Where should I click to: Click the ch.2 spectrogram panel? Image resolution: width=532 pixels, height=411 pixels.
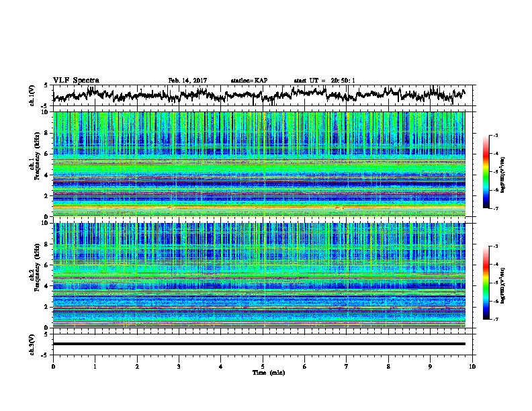pyautogui.click(x=259, y=275)
